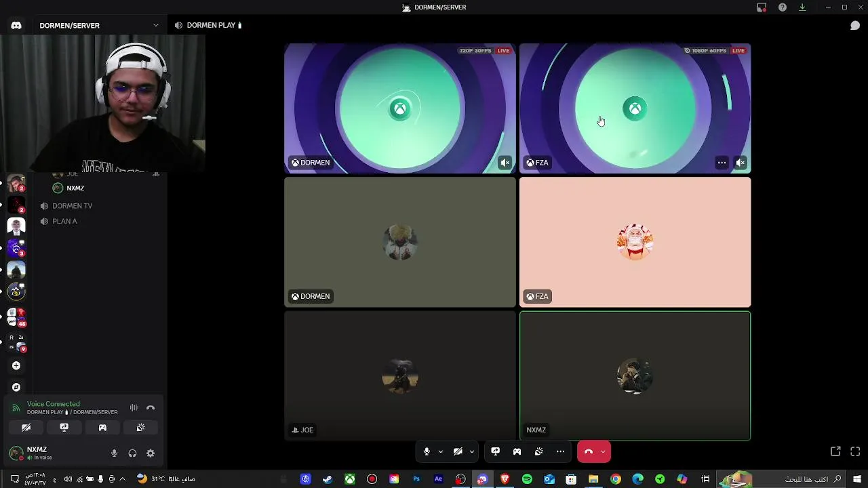Open the notification center icon
Screen dimensions: 868x488
click(x=14, y=479)
